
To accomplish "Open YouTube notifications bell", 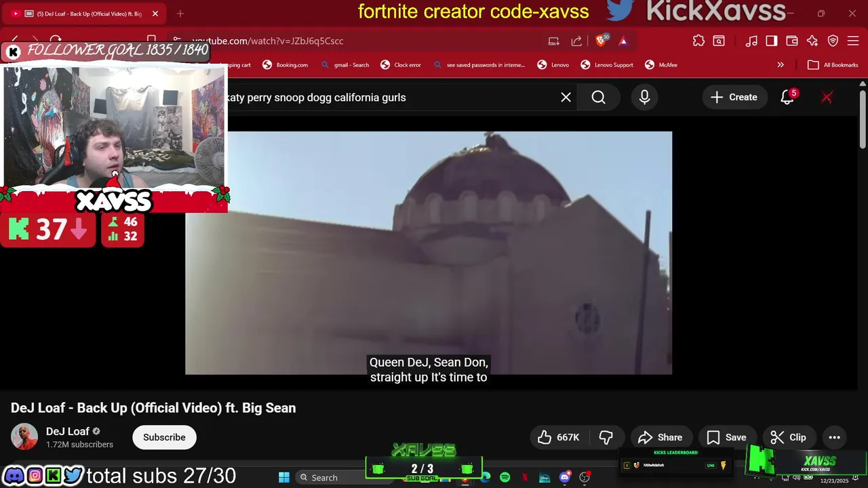I will pos(787,98).
